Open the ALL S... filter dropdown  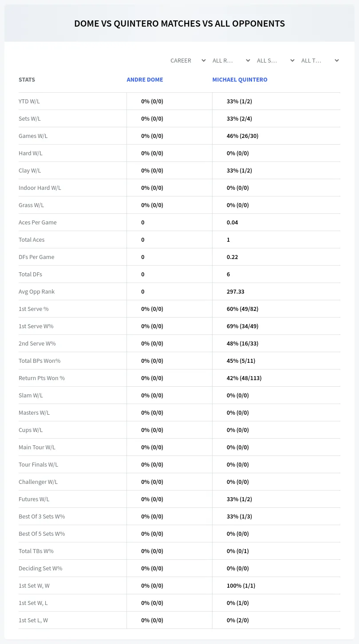pyautogui.click(x=276, y=60)
